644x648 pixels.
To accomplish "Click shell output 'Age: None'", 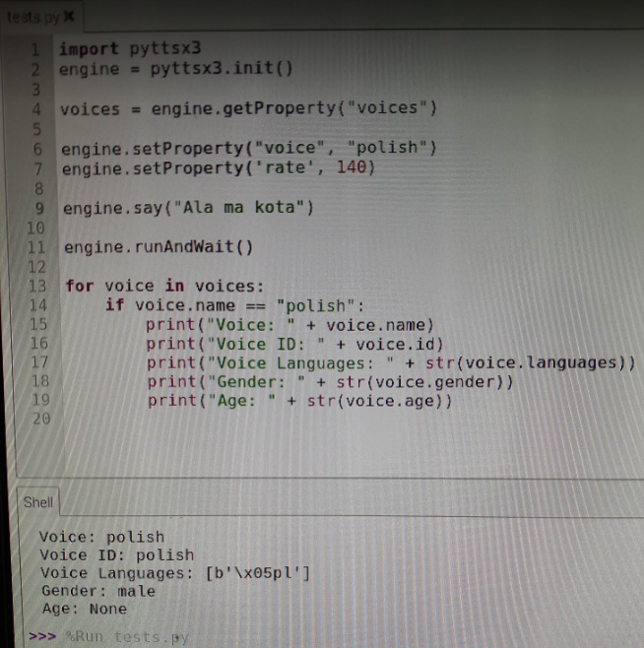I will 85,609.
